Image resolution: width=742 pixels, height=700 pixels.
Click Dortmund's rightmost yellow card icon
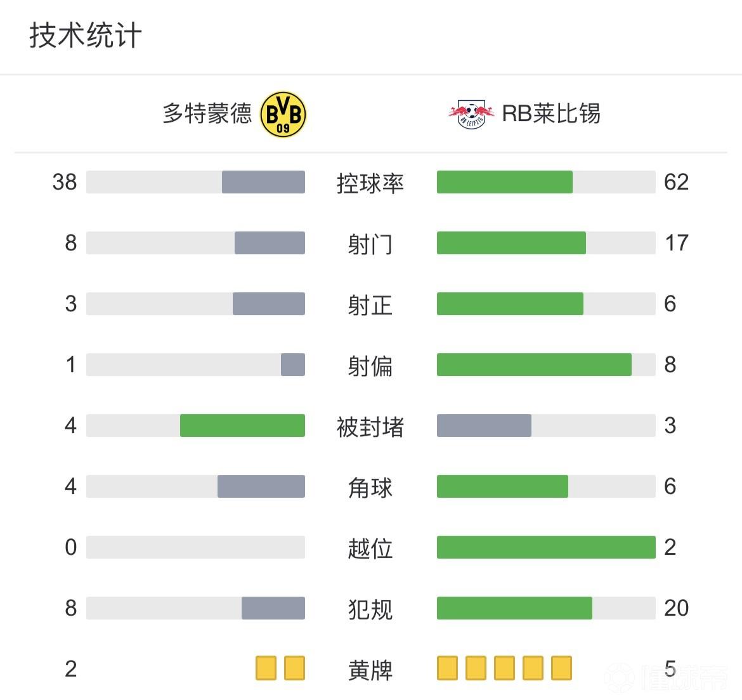[x=294, y=668]
